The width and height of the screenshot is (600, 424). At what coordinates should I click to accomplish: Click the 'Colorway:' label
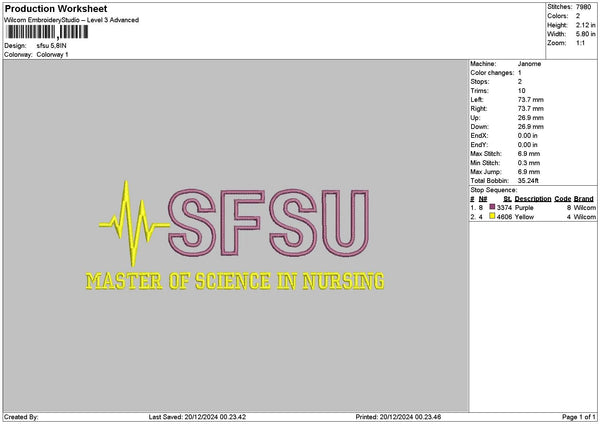click(18, 55)
